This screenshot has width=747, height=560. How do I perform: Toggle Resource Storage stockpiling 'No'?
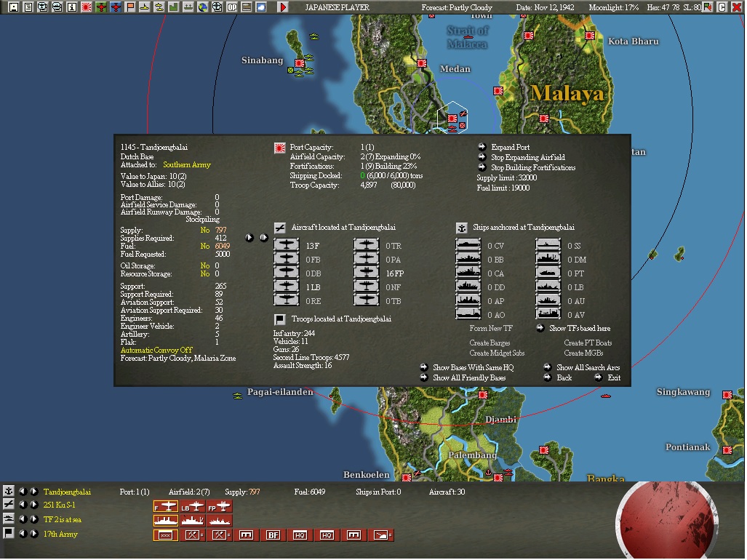[x=205, y=274]
